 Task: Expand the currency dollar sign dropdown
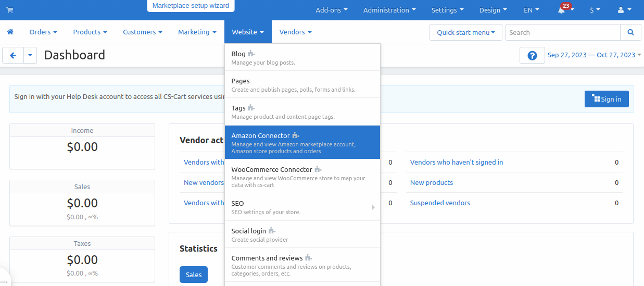[595, 10]
